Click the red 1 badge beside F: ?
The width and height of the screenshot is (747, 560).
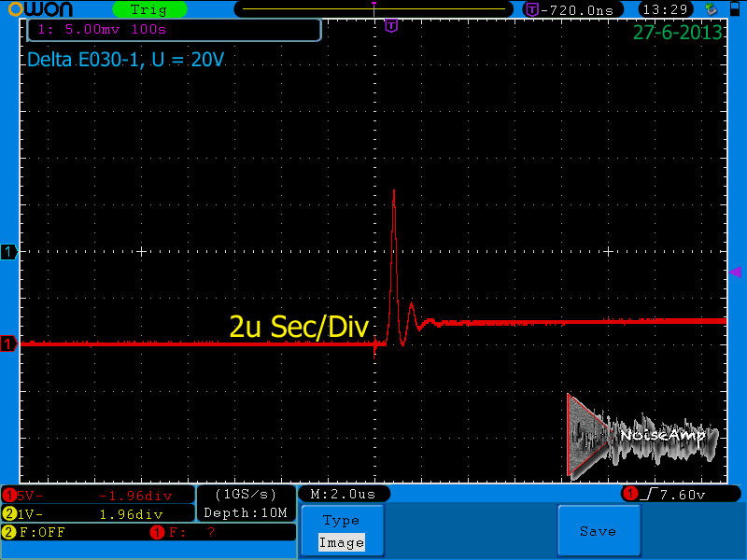pyautogui.click(x=157, y=532)
